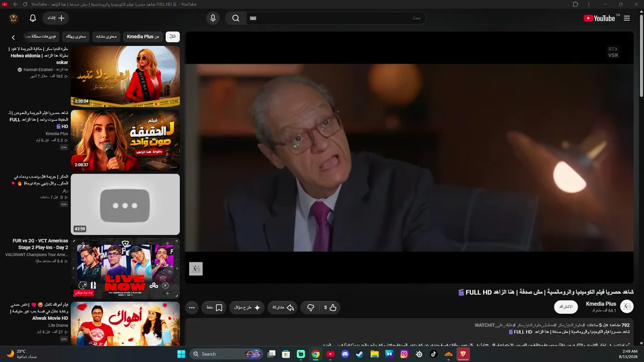The image size is (644, 362).
Task: Open the Helwa eldonia sokar video thumbnail
Action: [125, 76]
